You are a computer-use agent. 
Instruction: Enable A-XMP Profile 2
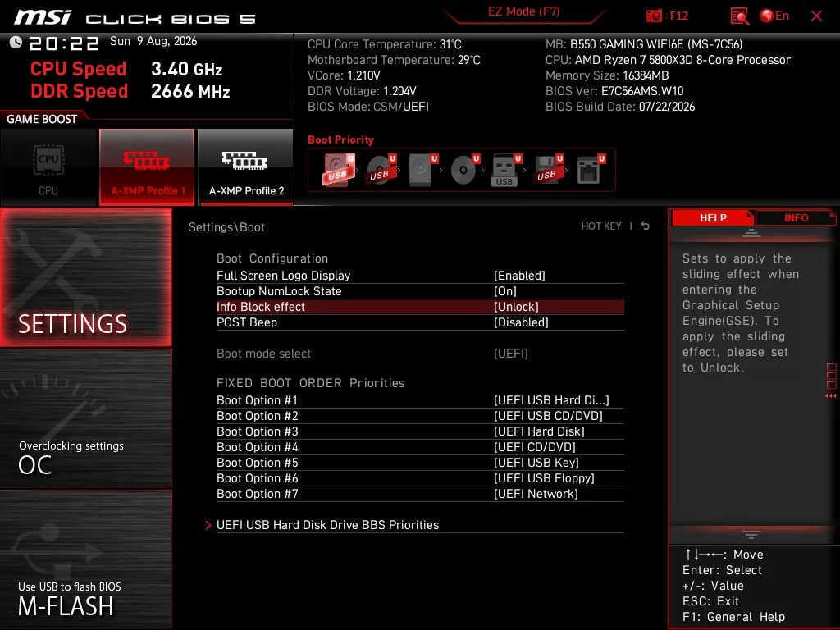[246, 167]
